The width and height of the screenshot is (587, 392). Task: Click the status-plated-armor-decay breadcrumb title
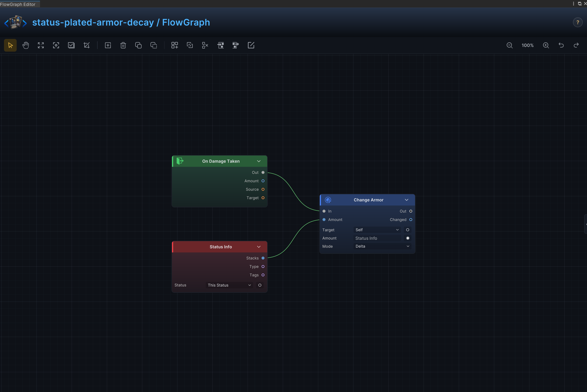click(x=93, y=23)
